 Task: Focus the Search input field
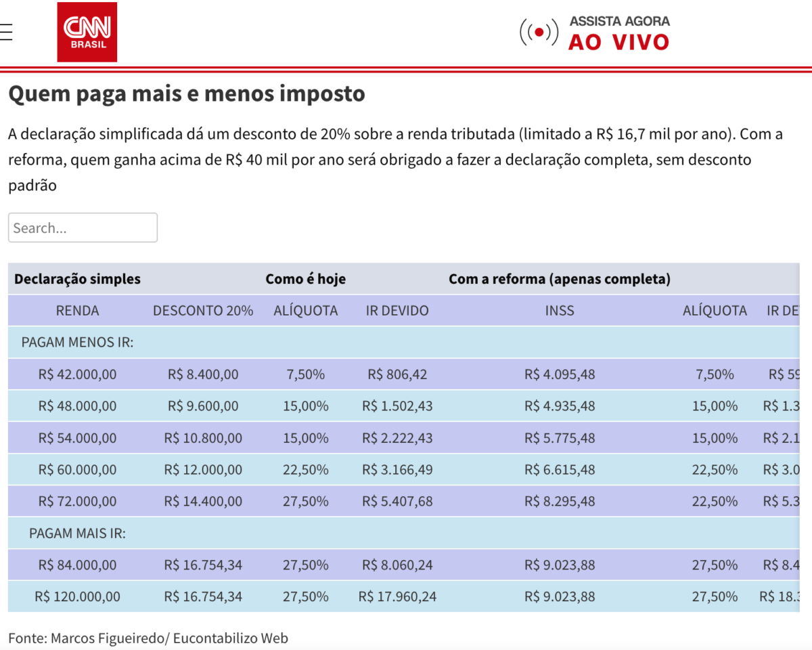point(83,227)
